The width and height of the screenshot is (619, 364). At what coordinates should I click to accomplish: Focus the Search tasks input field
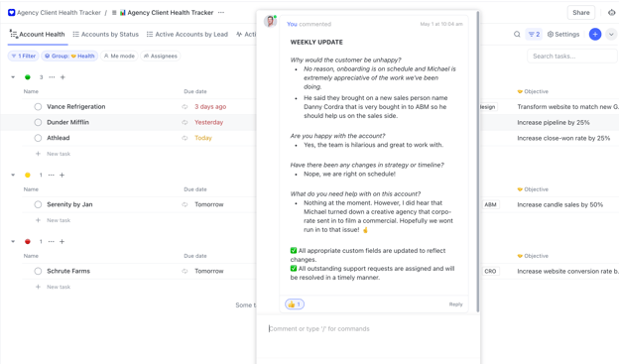coord(571,57)
